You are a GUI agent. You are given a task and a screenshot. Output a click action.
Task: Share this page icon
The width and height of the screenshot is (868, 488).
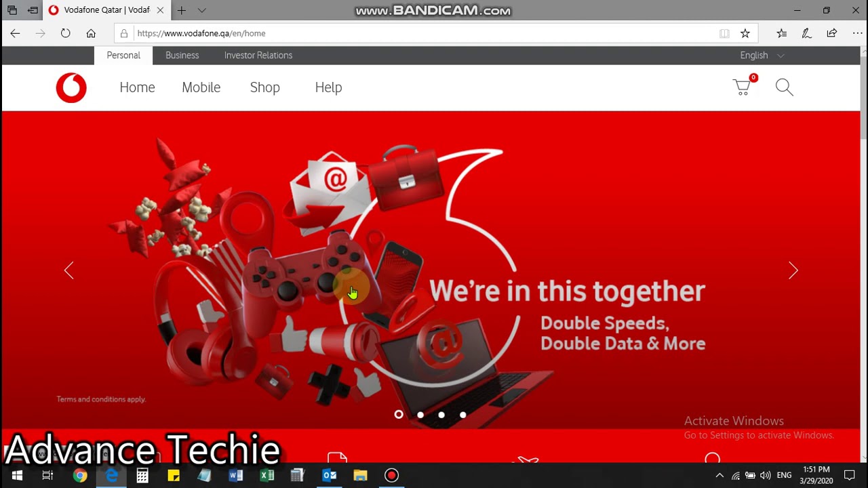tap(831, 33)
